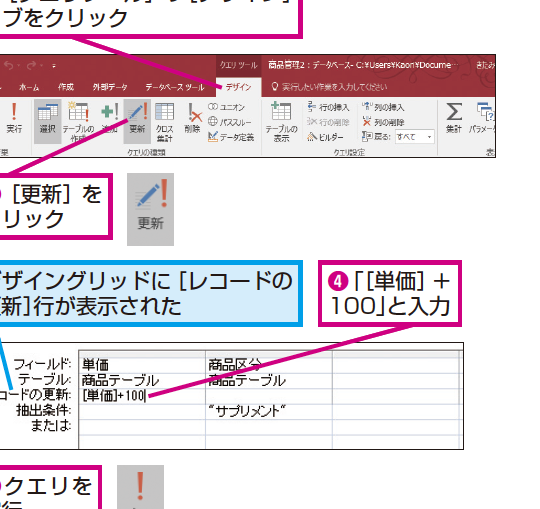This screenshot has height=509, width=540.
Task: Click the Undo arrow in quick access toolbar
Action: coord(9,65)
